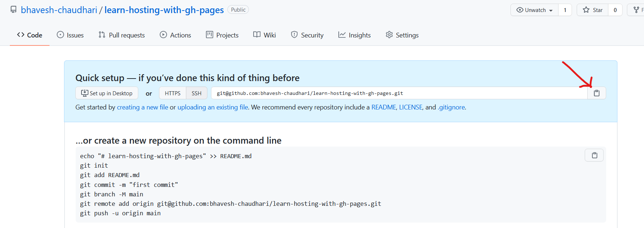This screenshot has height=228, width=644.
Task: Copy the SSH repository URL to clipboard
Action: click(x=597, y=93)
